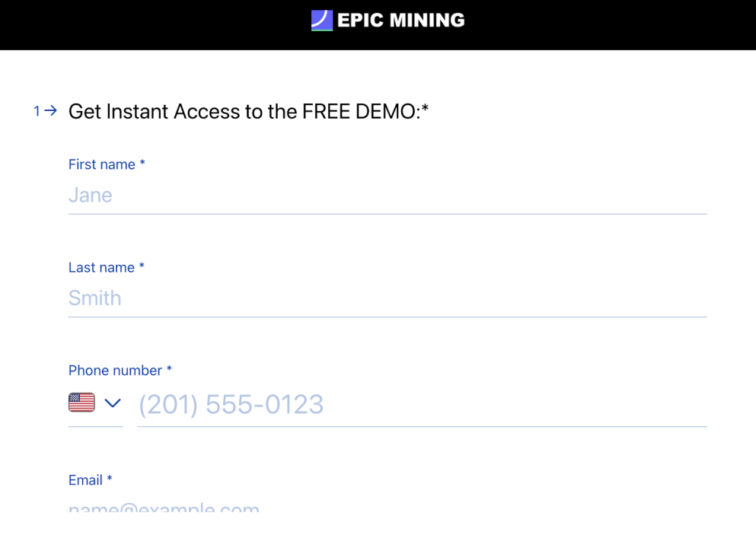Click the step arrow before the heading

tap(51, 111)
